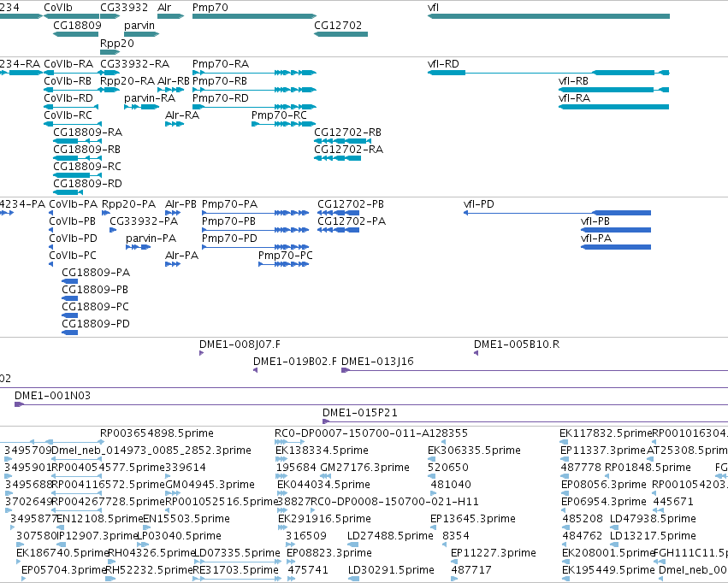Click BAC end DME1-005B10.R

pyautogui.click(x=476, y=353)
